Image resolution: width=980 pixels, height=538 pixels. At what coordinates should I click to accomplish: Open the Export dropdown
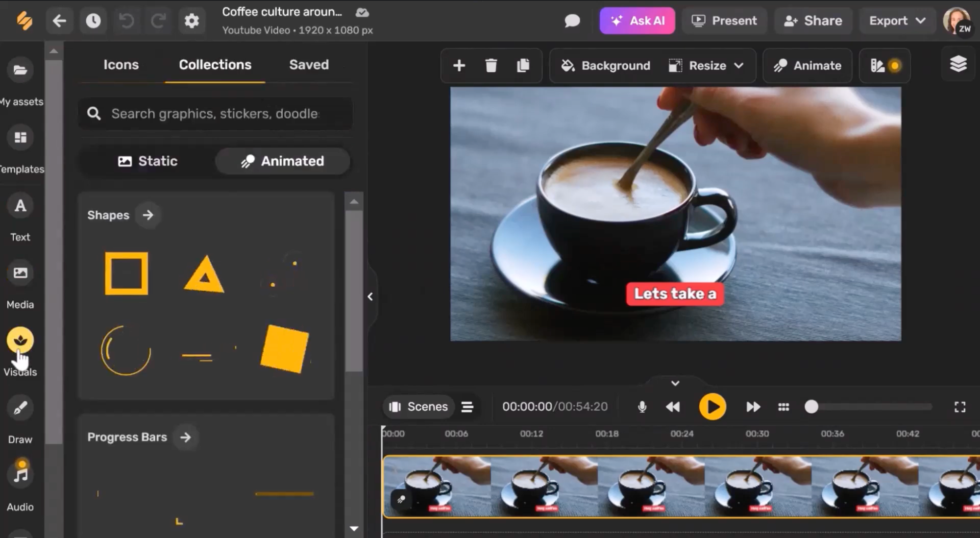click(897, 21)
